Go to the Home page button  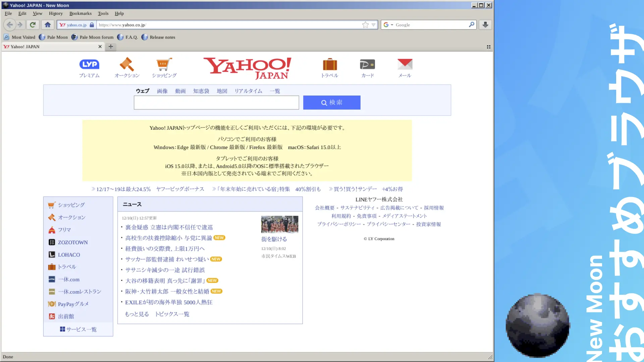click(48, 24)
